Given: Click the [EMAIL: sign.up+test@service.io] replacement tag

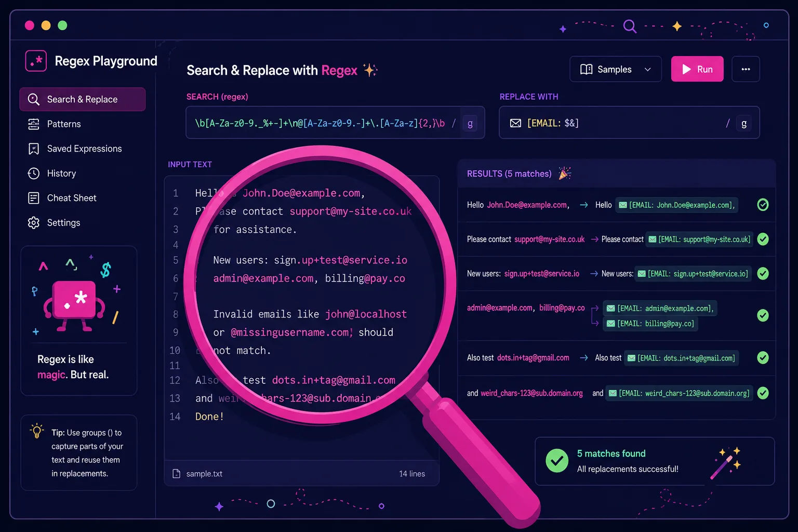Looking at the screenshot, I should (693, 274).
